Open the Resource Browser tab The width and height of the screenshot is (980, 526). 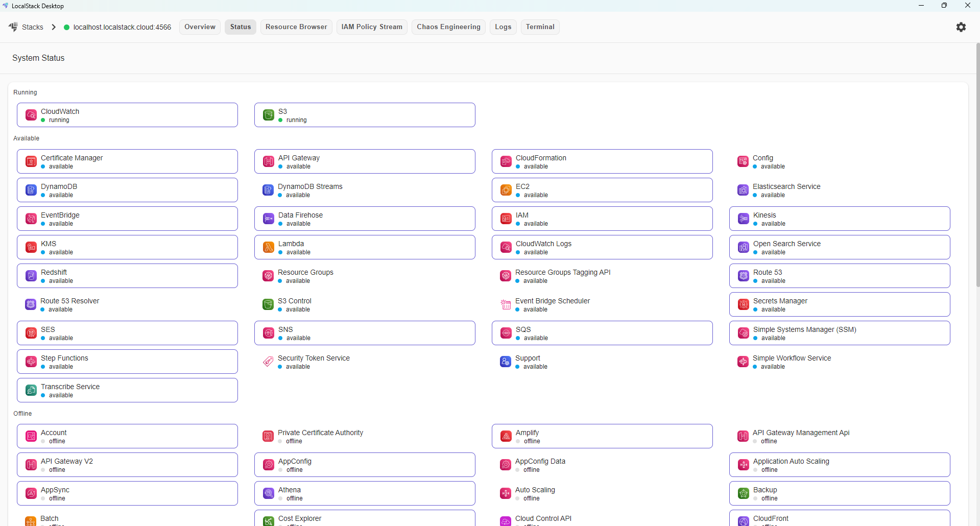click(x=296, y=27)
